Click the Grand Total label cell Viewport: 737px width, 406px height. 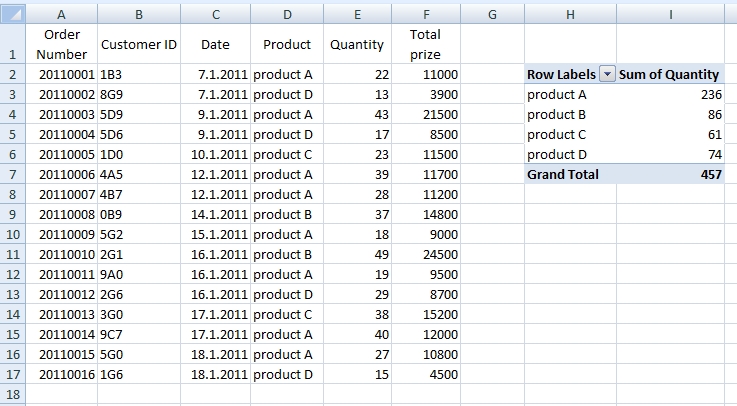pyautogui.click(x=563, y=174)
